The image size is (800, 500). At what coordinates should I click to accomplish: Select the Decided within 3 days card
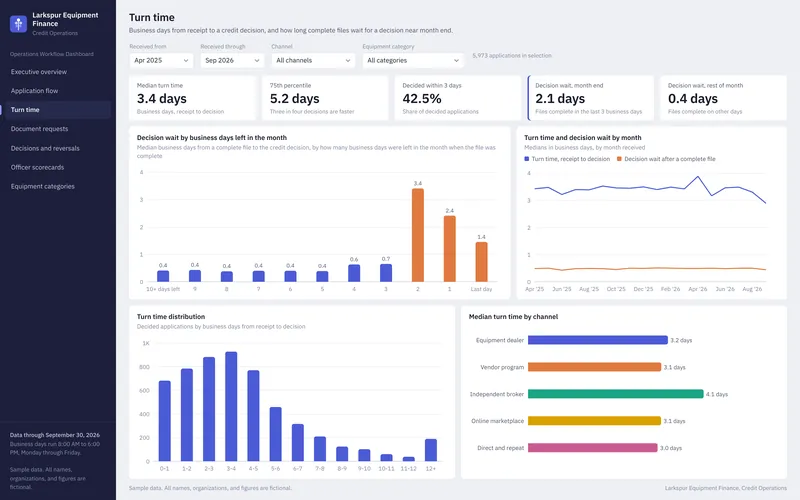(x=458, y=98)
